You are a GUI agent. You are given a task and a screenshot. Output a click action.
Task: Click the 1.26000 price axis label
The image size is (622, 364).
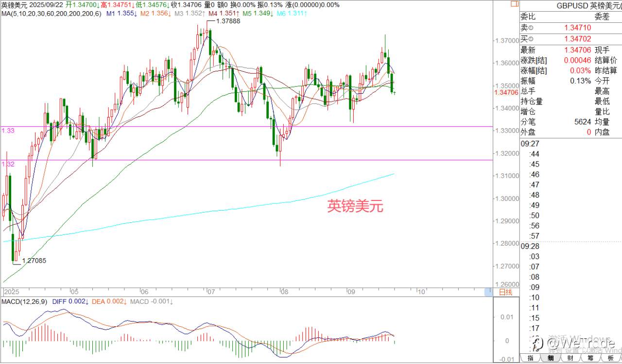click(x=506, y=285)
